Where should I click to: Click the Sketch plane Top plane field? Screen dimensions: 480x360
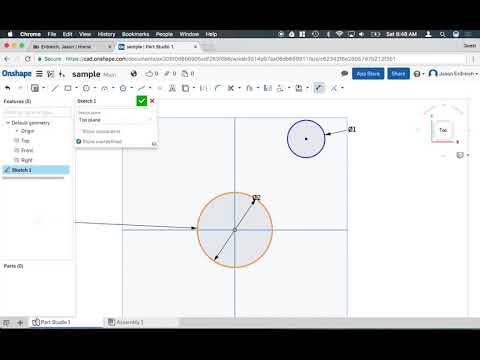(115, 120)
